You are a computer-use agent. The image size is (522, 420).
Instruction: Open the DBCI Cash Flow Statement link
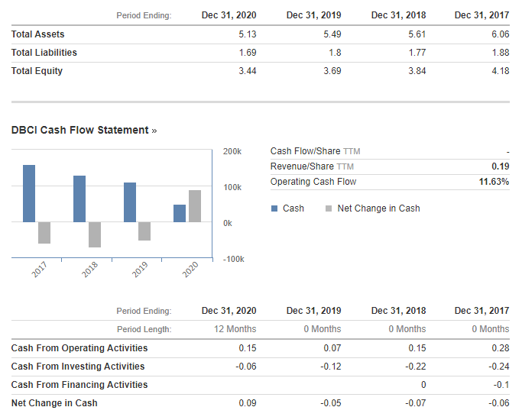83,130
